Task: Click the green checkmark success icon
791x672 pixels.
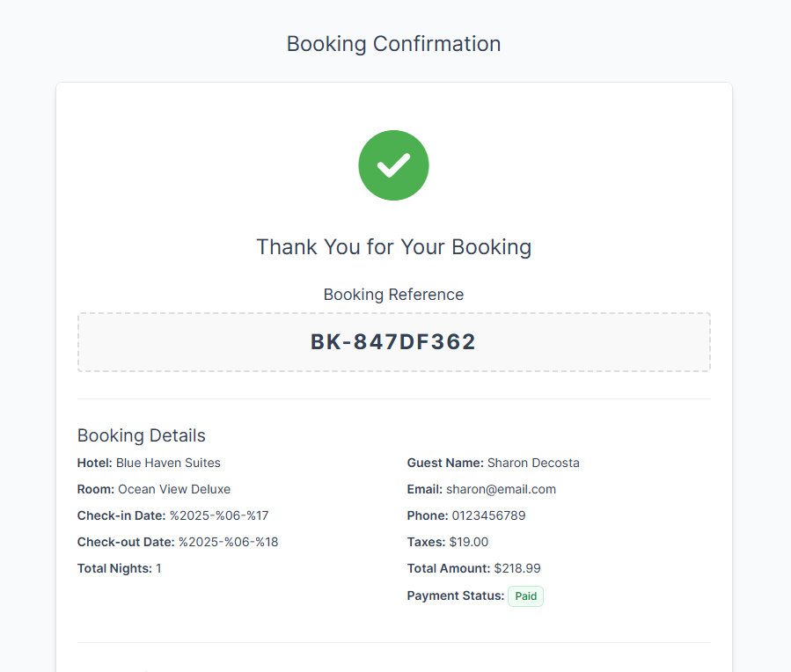Action: tap(393, 165)
